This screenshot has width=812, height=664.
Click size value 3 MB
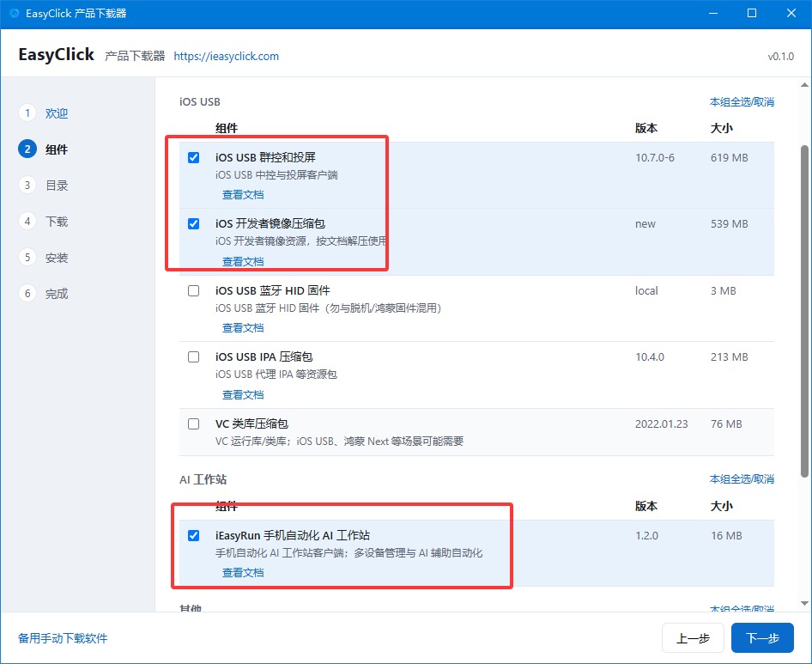723,291
